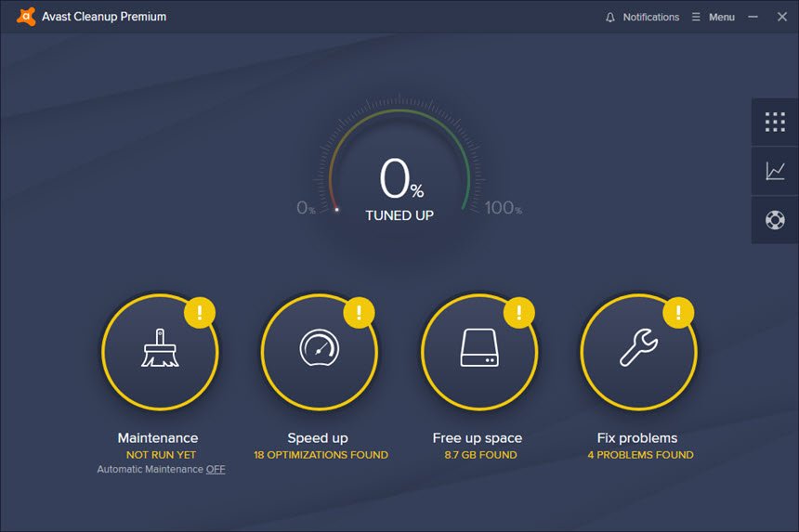Click the TUNED UP label
Viewport: 799px width, 532px height.
399,215
